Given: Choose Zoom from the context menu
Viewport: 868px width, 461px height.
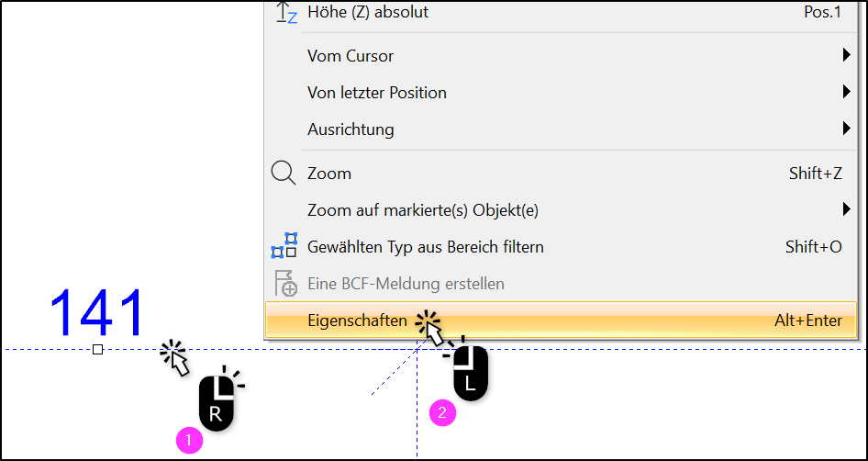Looking at the screenshot, I should pos(561,174).
